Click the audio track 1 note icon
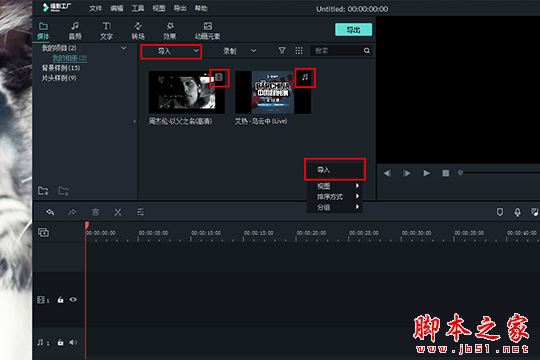Image resolution: width=540 pixels, height=360 pixels. [41, 342]
